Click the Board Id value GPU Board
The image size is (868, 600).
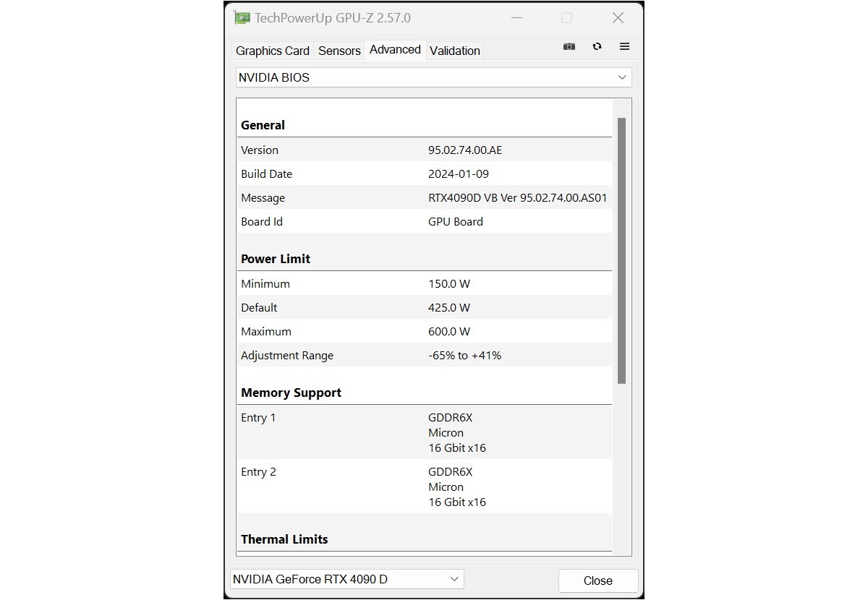[456, 222]
